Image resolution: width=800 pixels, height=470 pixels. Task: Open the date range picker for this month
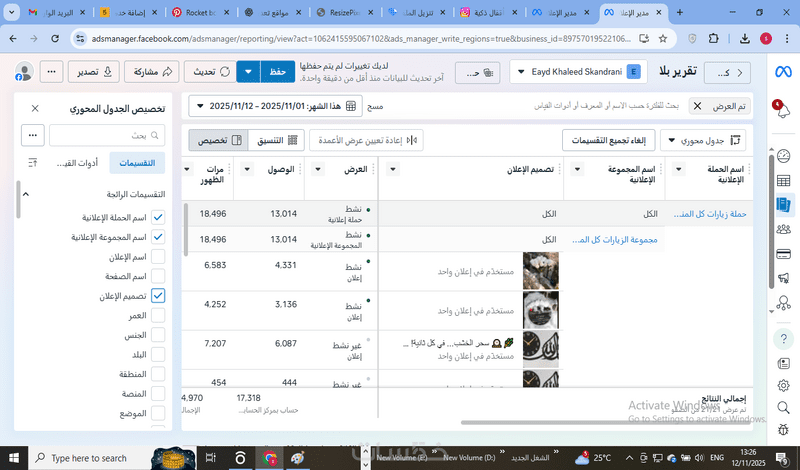click(x=276, y=106)
